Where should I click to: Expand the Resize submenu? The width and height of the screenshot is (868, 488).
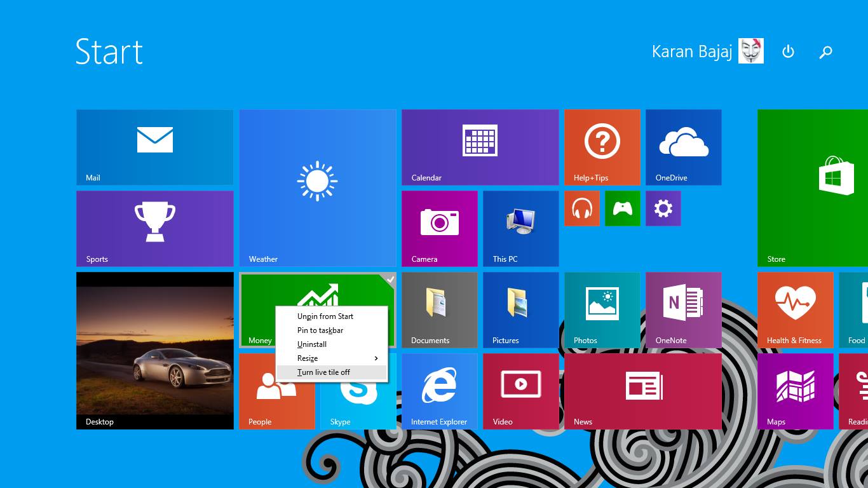point(332,358)
